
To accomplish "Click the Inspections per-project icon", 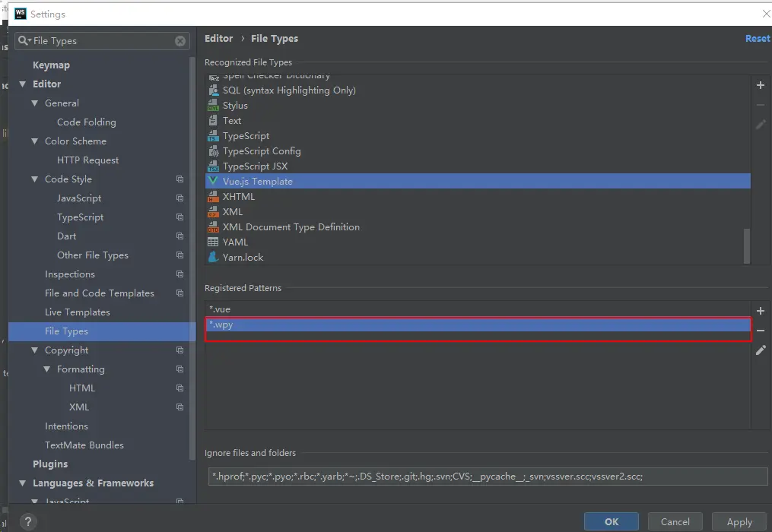I will click(x=179, y=274).
